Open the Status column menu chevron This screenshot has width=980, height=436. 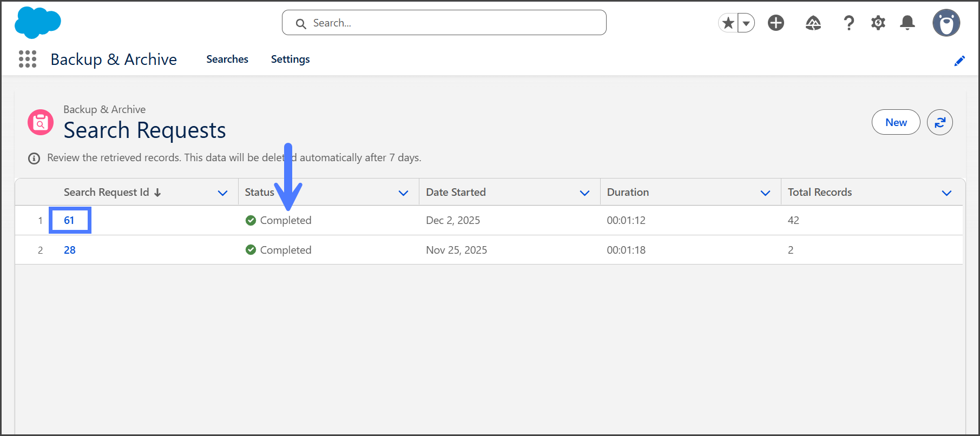click(403, 193)
